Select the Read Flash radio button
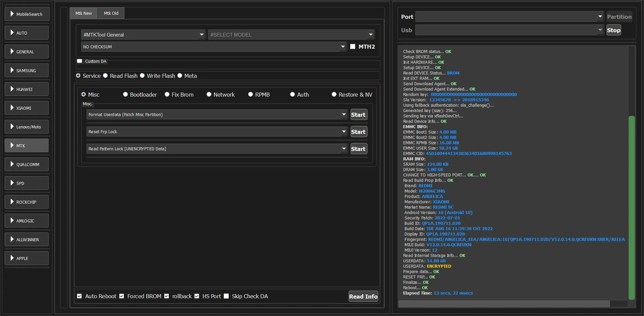Viewport: 644px width, 316px height. point(105,76)
